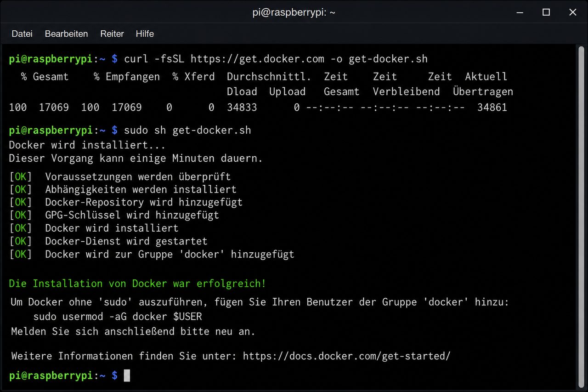Click the 'sudo sh get-docker.sh' command text
The image size is (588, 392).
(187, 130)
